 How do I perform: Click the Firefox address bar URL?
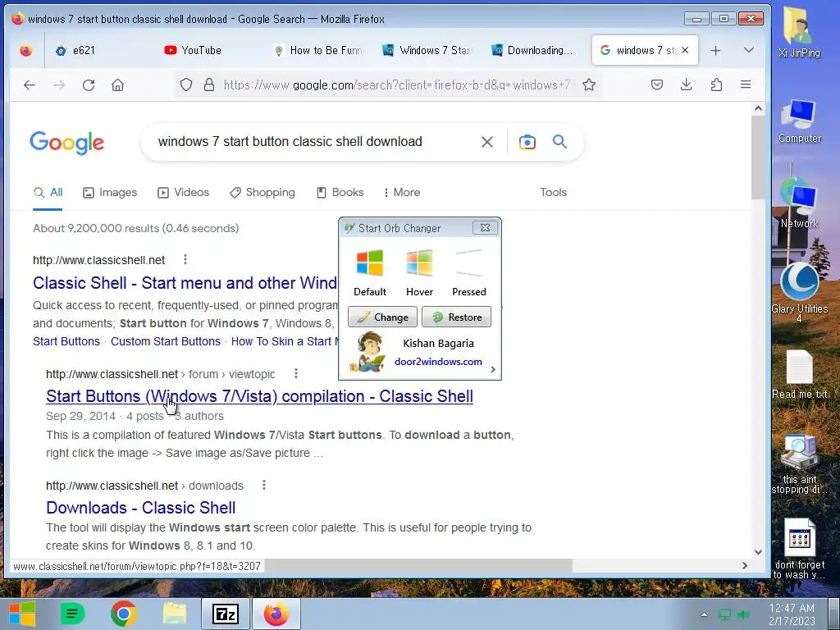tap(396, 84)
